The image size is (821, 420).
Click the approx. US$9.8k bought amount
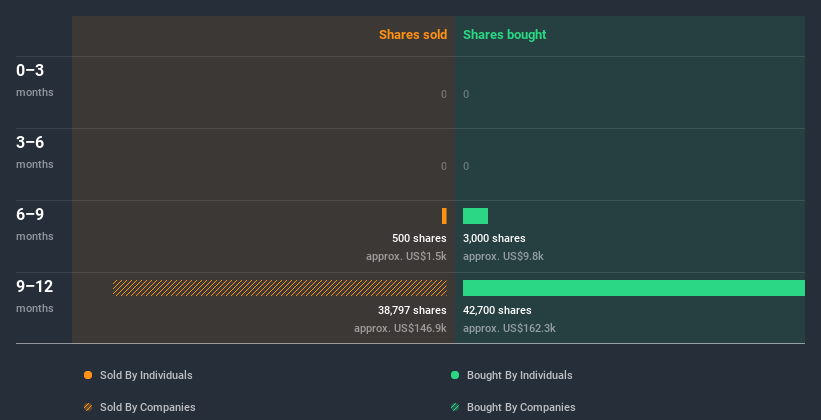point(503,256)
